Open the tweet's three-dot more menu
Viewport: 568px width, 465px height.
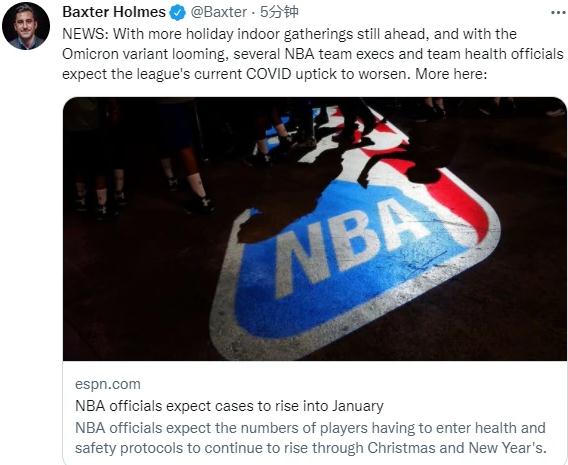558,13
